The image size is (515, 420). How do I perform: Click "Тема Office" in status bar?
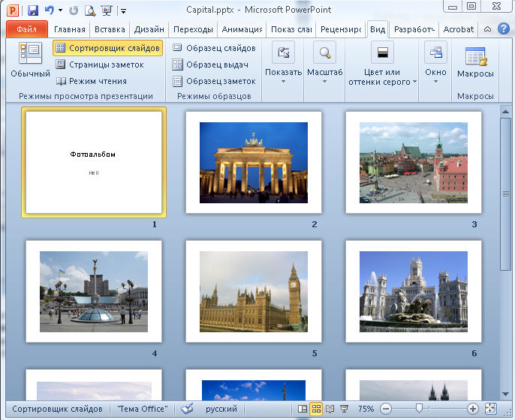tap(143, 409)
